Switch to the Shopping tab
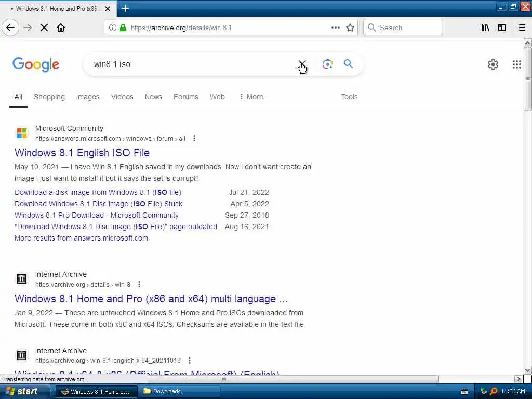The width and height of the screenshot is (532, 399). point(49,97)
